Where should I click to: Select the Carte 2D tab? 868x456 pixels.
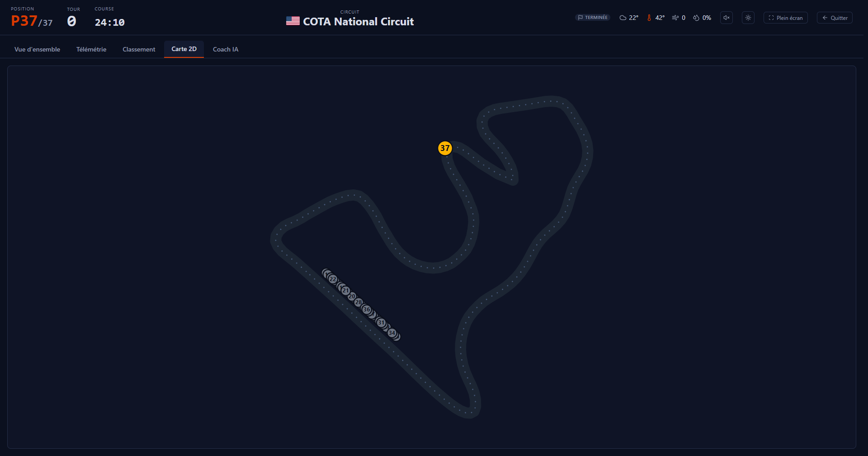pos(184,49)
